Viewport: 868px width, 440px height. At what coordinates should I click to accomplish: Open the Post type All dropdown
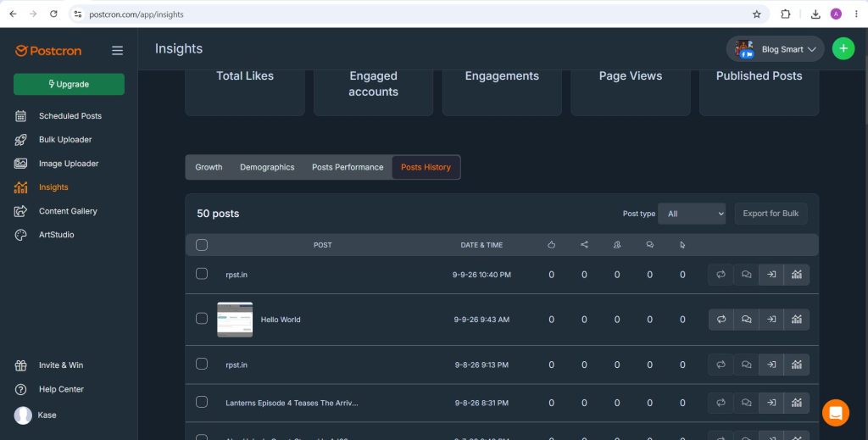[x=692, y=214]
